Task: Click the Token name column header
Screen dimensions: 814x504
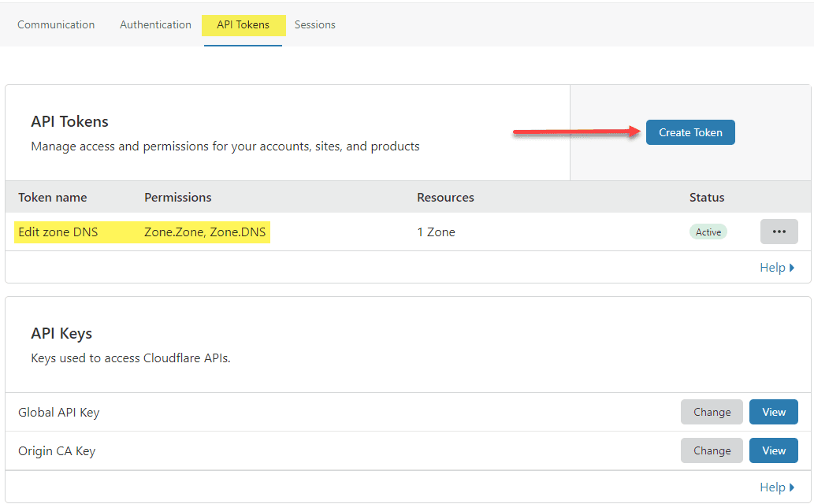Action: tap(53, 198)
